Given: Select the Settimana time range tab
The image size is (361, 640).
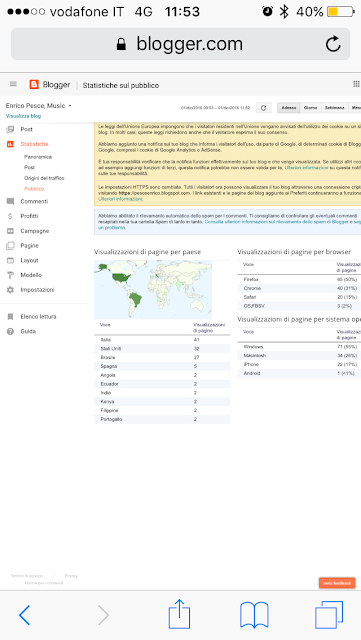Looking at the screenshot, I should [x=334, y=108].
